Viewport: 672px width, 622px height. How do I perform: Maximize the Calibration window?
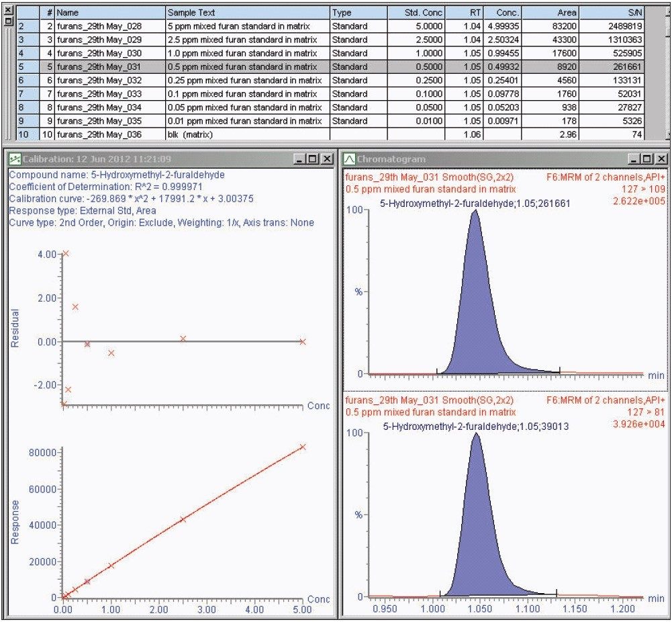312,159
